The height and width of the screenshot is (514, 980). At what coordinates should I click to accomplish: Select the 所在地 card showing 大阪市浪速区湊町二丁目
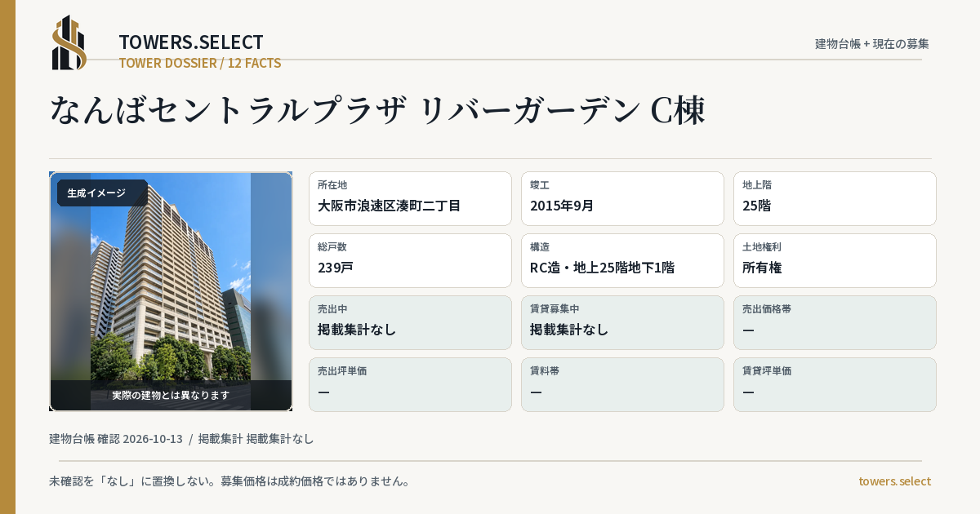(x=410, y=198)
